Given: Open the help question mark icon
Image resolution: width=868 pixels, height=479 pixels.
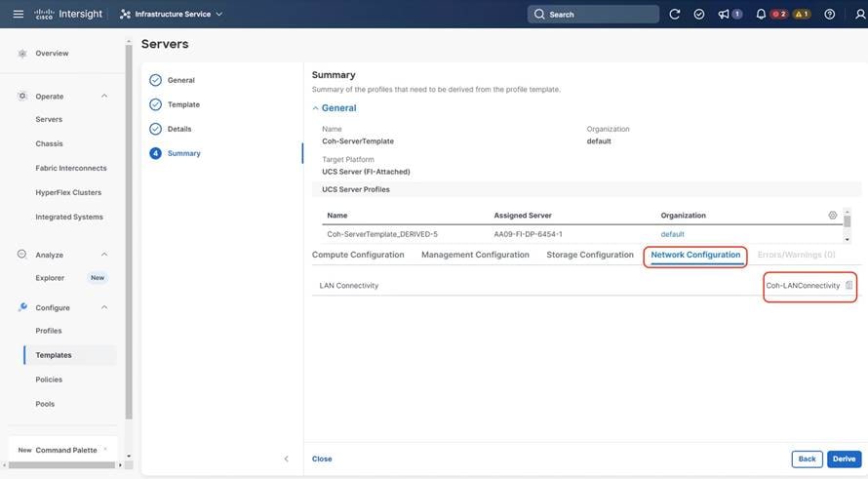Looking at the screenshot, I should click(829, 15).
